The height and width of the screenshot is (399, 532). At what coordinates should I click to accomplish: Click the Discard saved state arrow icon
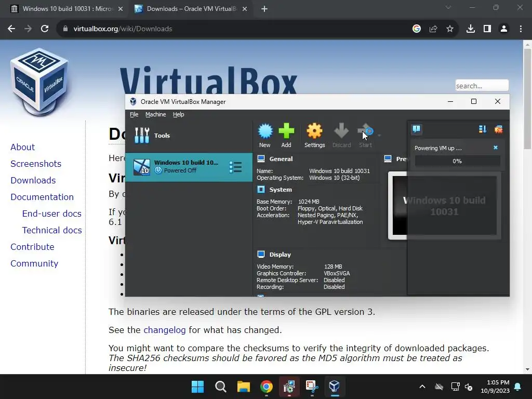coord(341,131)
